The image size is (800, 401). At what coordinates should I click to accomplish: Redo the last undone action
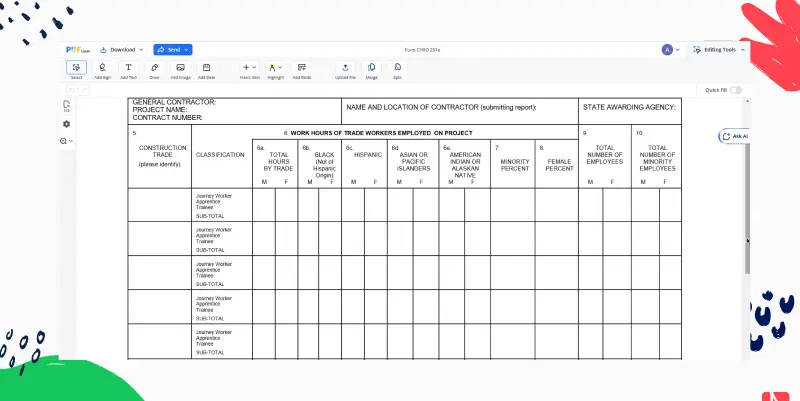coord(85,90)
